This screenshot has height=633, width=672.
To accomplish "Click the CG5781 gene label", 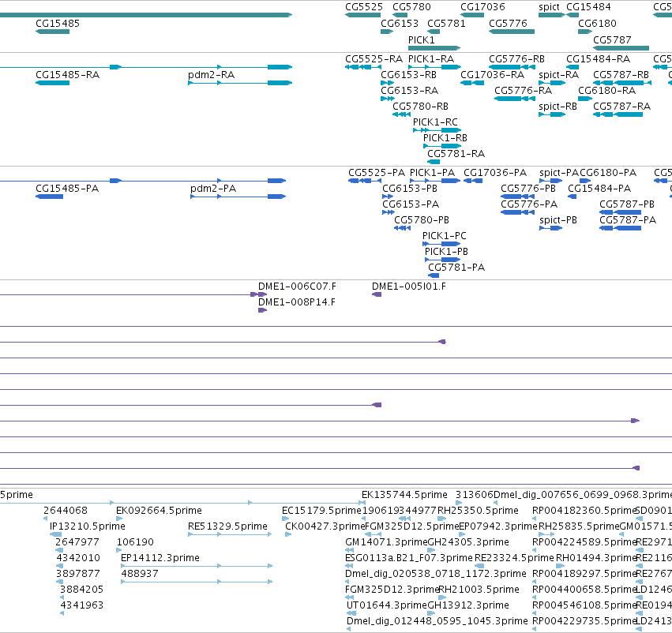I will pyautogui.click(x=446, y=24).
